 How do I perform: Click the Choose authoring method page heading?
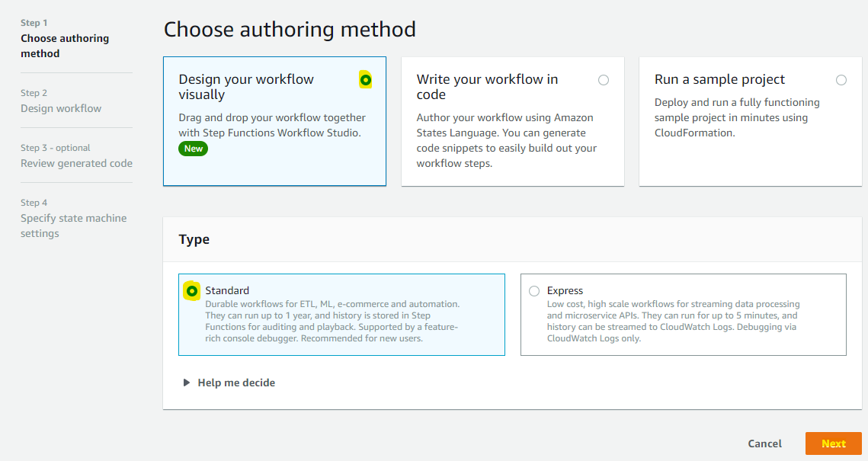click(290, 30)
